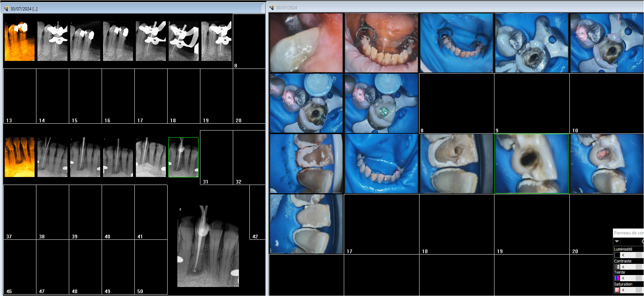The image size is (644, 296).
Task: Click the gray Contraste icon
Action: 617,267
